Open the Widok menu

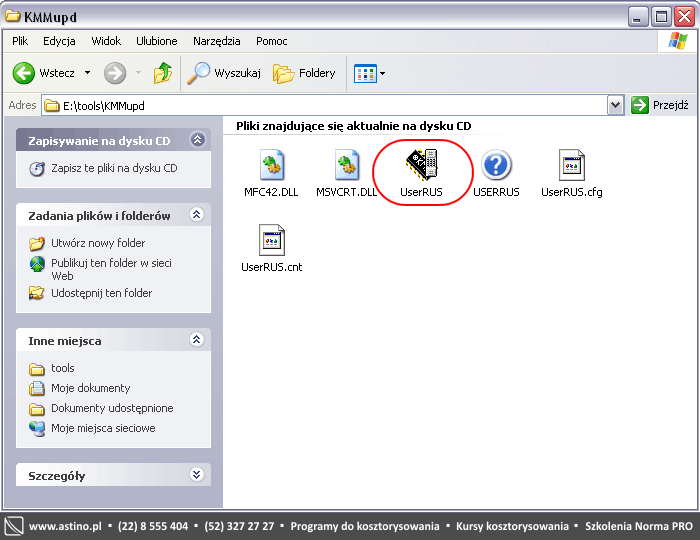pyautogui.click(x=106, y=41)
